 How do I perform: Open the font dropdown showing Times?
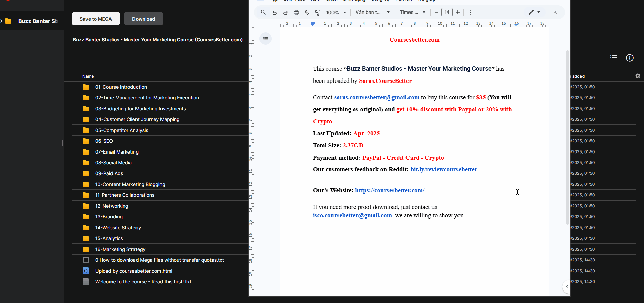pos(412,13)
